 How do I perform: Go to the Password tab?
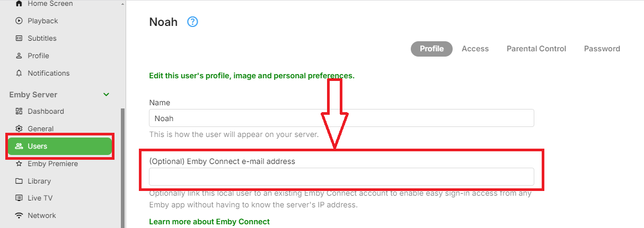[x=602, y=49]
